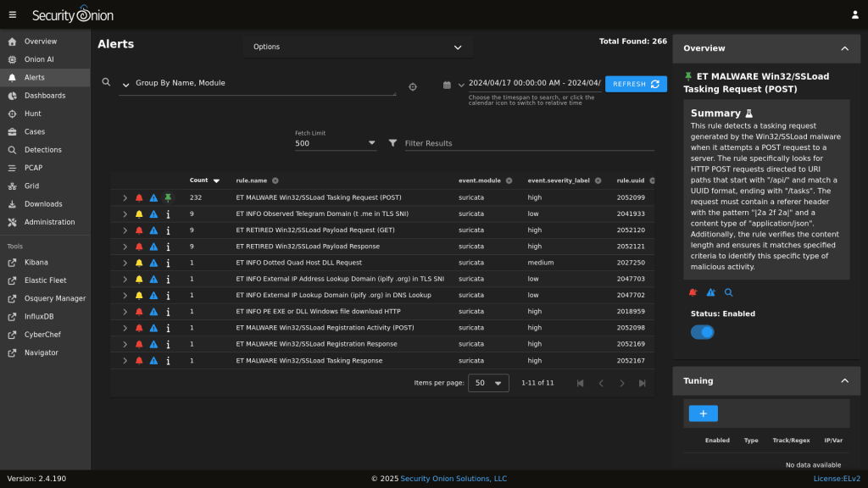Viewport: 868px width, 488px height.
Task: Click the red acknowledge bell in the Overview panel
Action: pos(692,291)
